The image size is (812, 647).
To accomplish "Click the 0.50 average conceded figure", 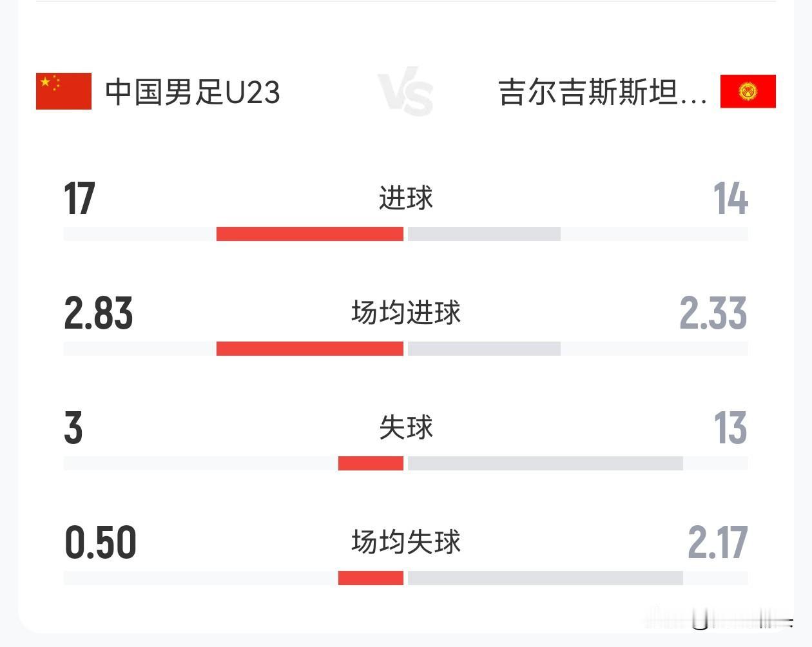I will click(100, 543).
